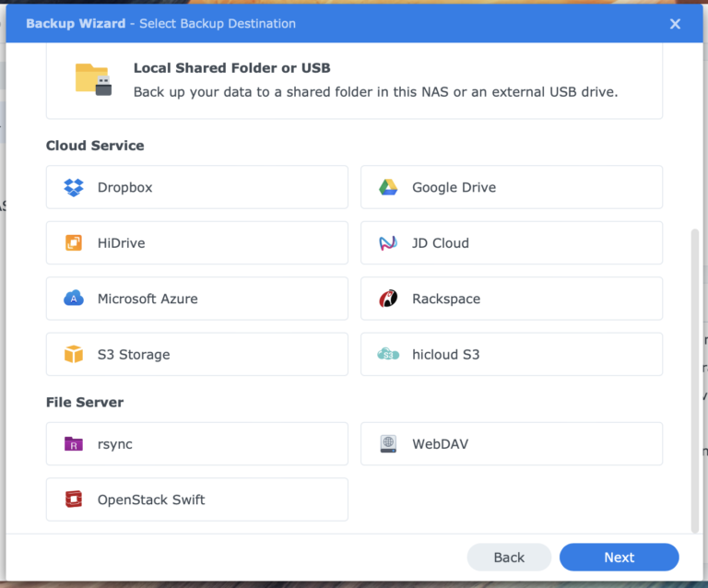Go back with the Back button

click(x=509, y=558)
